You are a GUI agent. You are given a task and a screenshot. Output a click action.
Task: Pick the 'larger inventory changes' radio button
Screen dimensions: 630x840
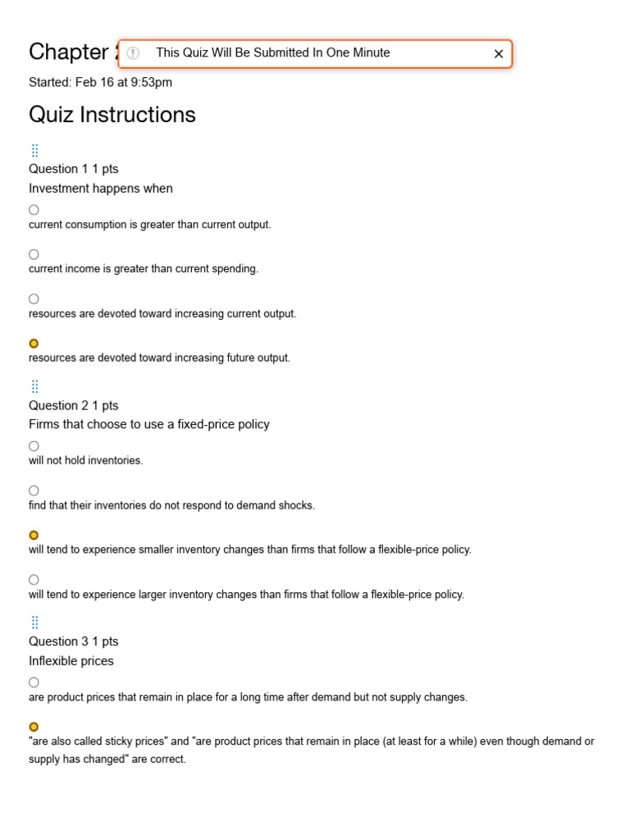34,579
